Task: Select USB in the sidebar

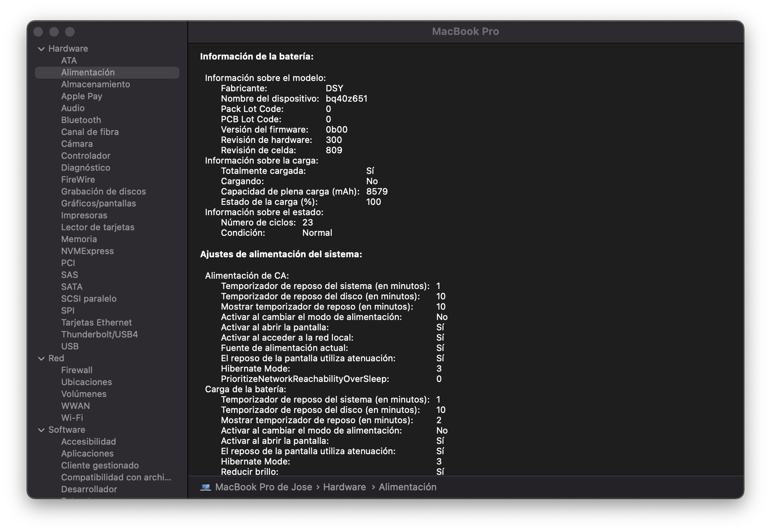Action: pyautogui.click(x=69, y=346)
